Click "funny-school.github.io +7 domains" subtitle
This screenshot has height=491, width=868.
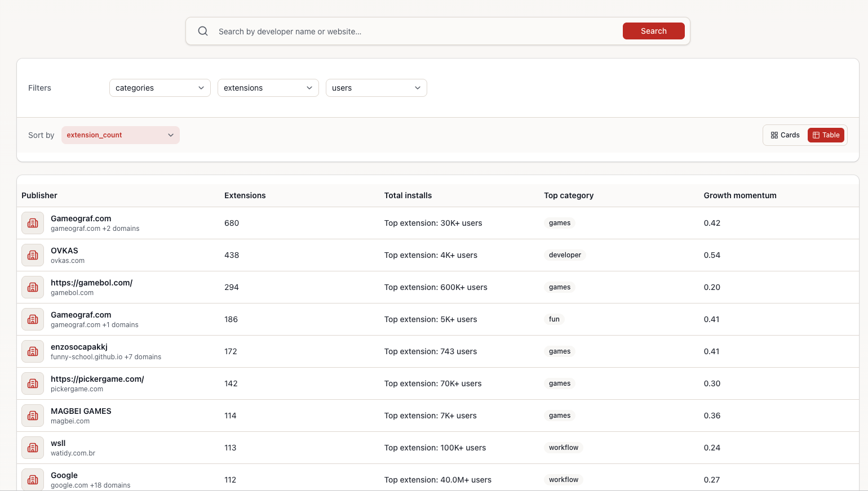[x=106, y=357]
